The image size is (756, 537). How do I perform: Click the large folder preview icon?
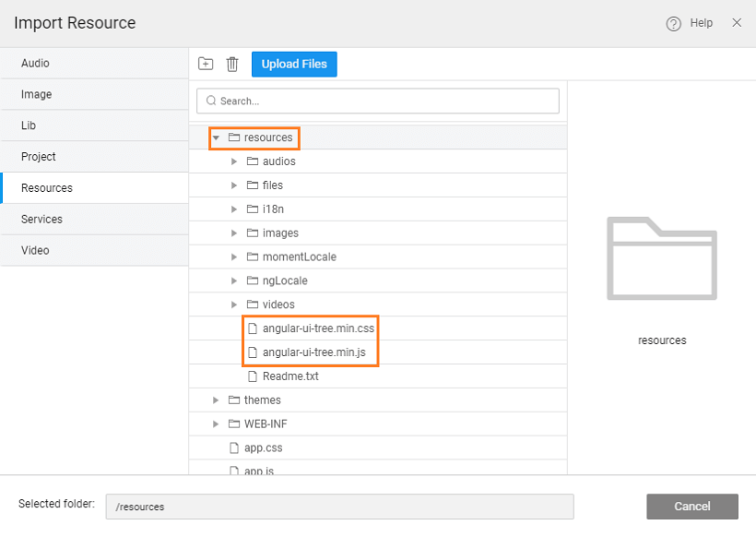click(662, 258)
